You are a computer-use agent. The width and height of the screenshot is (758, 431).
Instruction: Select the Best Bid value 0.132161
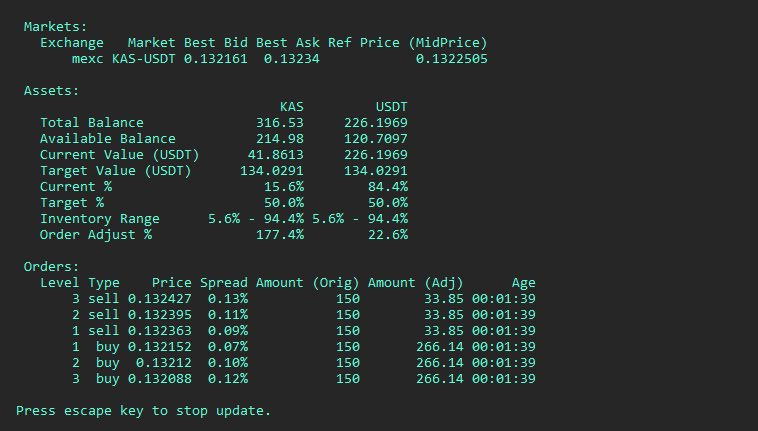pos(216,59)
